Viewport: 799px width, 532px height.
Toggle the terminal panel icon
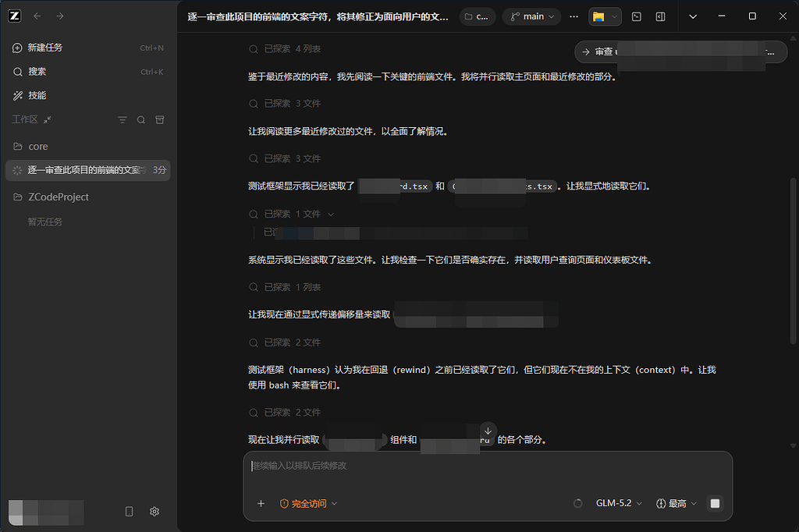637,17
